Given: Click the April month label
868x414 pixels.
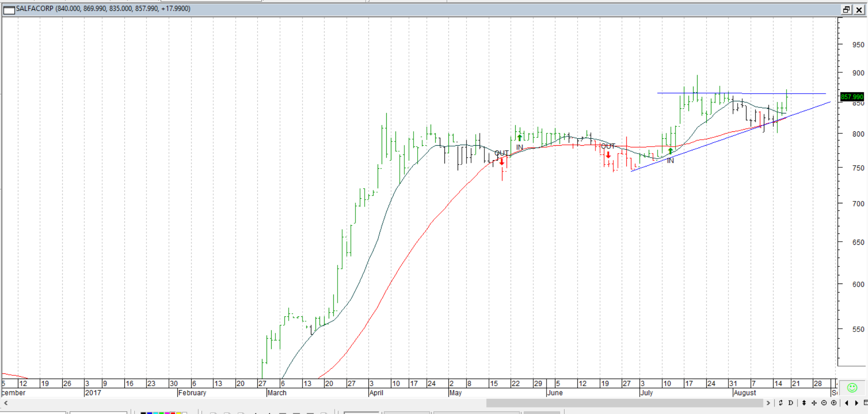Looking at the screenshot, I should point(376,393).
